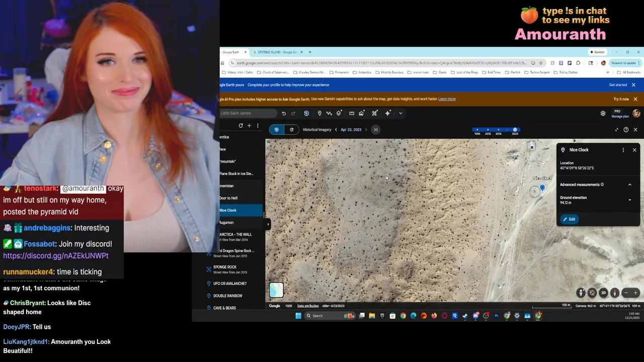Dismiss the blue profile banner
Image resolution: width=644 pixels, height=362 pixels.
point(633,85)
